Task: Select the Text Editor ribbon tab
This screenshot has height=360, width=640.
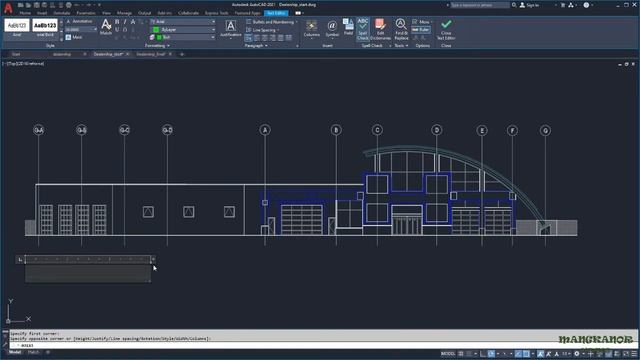Action: [276, 13]
